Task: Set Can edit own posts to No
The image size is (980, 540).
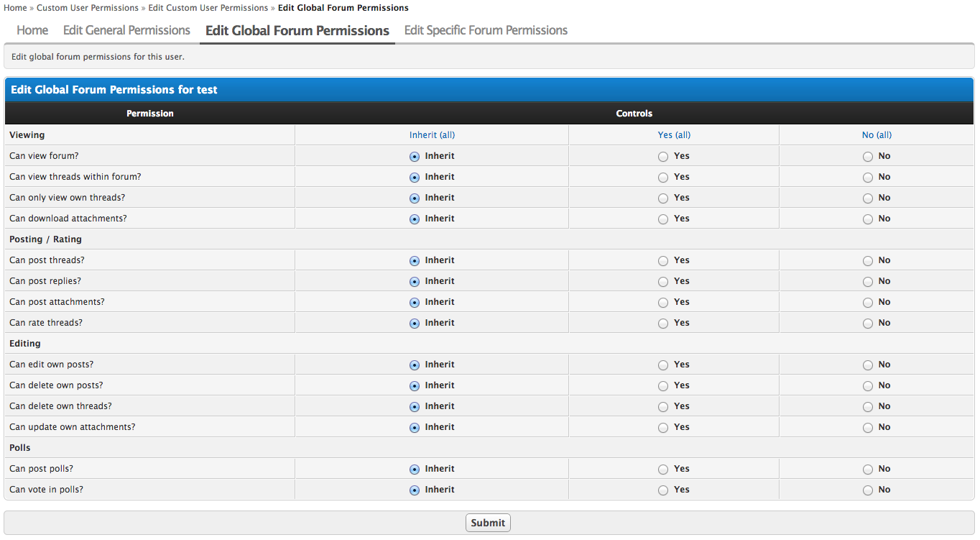Action: click(x=868, y=365)
